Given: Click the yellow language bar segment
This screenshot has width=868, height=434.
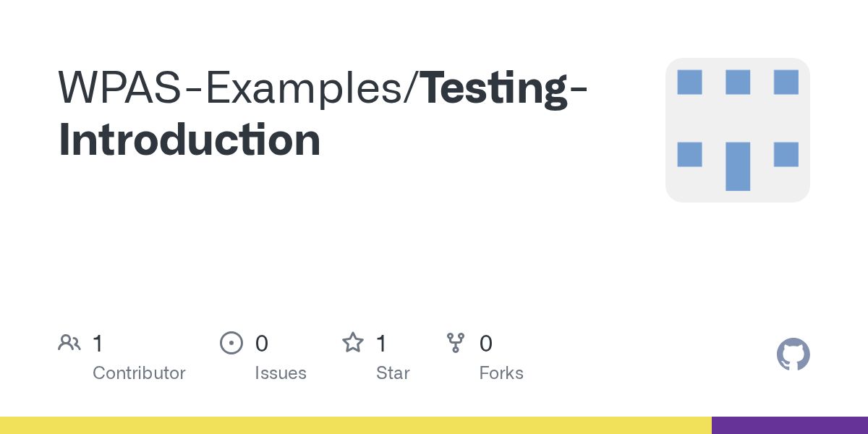Looking at the screenshot, I should click(354, 425).
